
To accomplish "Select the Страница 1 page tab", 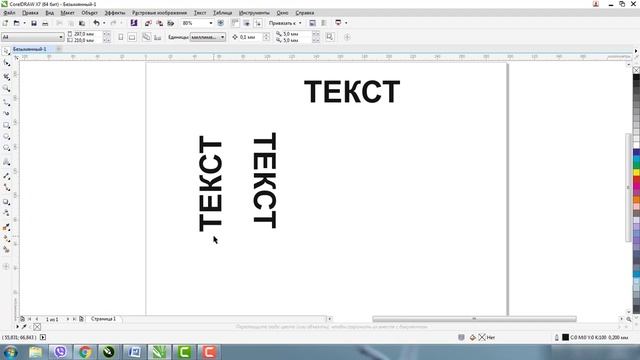I will pos(103,319).
